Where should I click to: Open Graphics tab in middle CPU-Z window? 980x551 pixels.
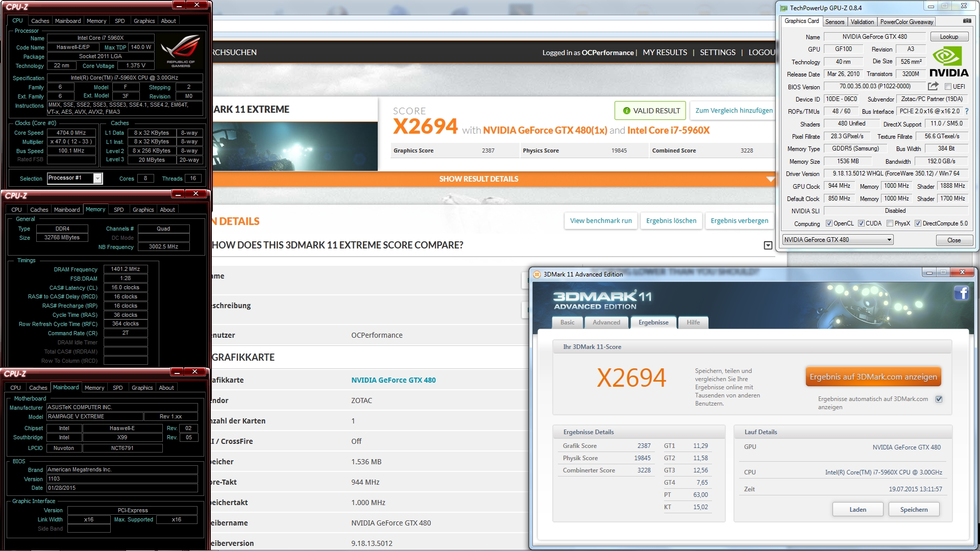pos(143,210)
